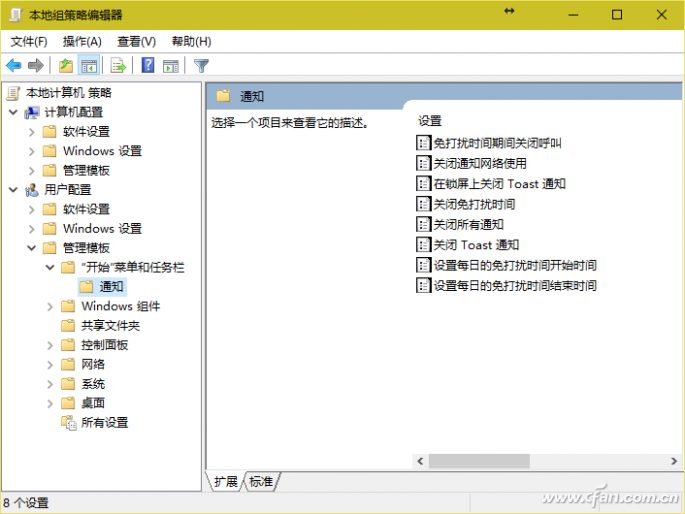Expand the Windows 组件 node
This screenshot has width=685, height=514.
tap(50, 307)
